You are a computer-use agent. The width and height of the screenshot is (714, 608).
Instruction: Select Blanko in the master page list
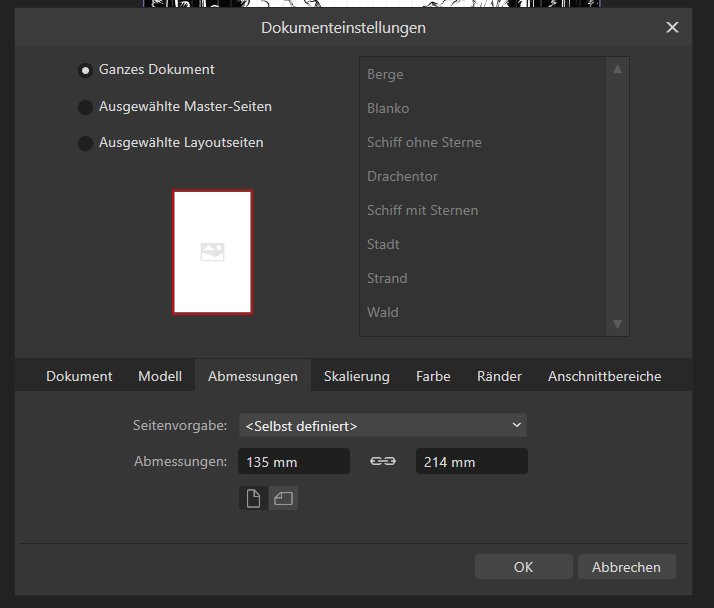[483, 108]
